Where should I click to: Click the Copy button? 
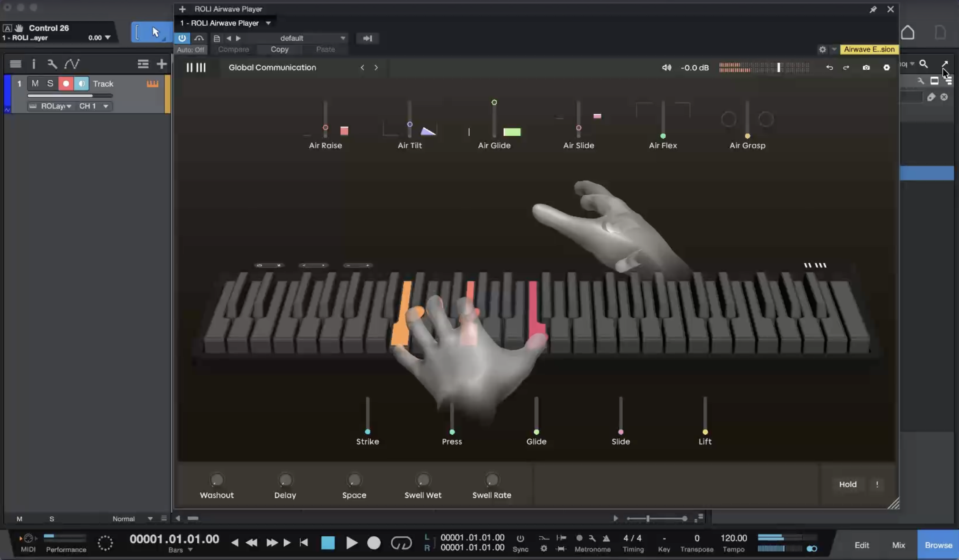tap(279, 49)
